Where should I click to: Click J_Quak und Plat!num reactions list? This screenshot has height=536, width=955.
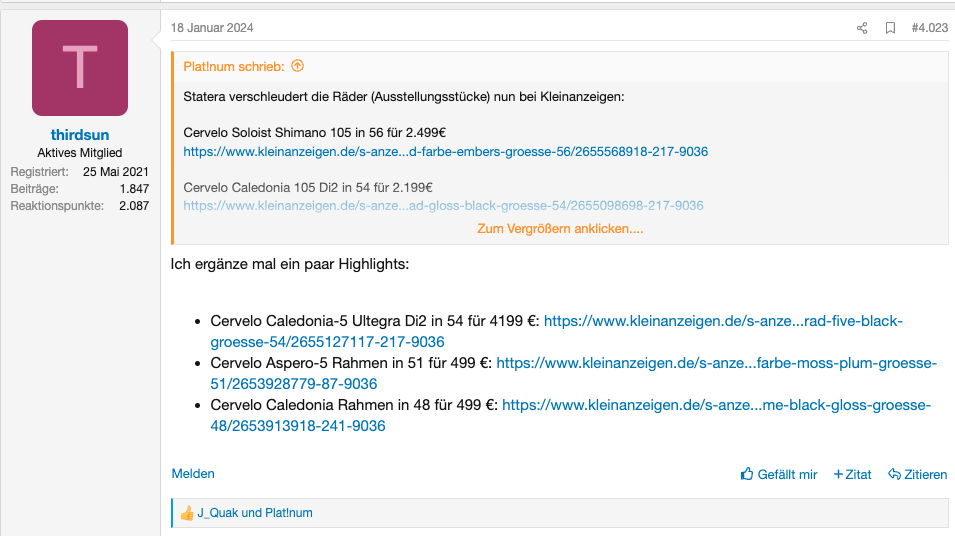(255, 513)
